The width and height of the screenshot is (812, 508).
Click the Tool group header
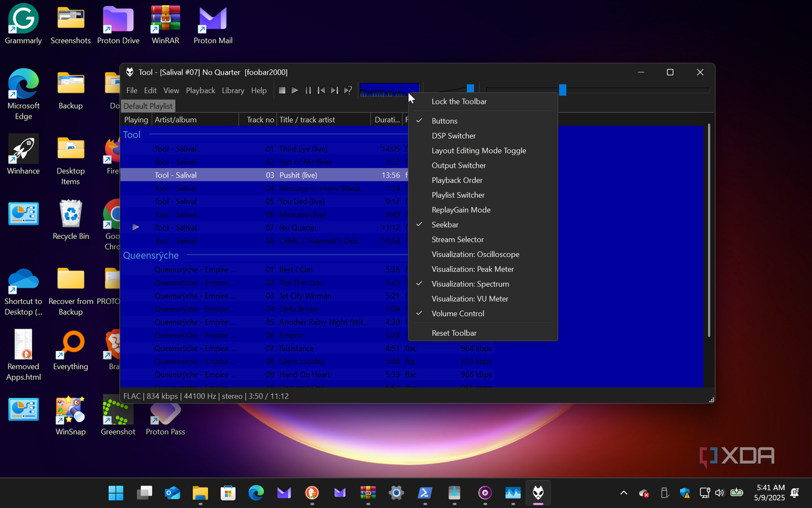point(132,135)
